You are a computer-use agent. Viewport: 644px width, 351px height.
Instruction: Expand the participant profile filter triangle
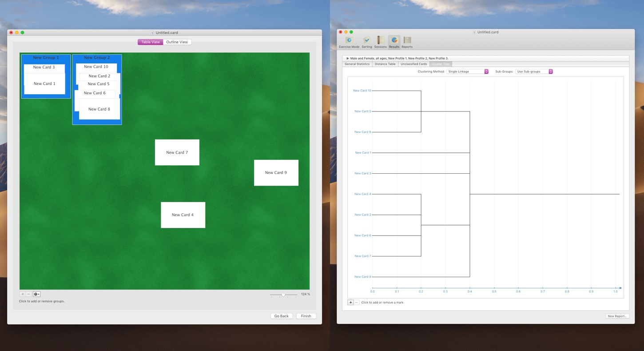(348, 58)
